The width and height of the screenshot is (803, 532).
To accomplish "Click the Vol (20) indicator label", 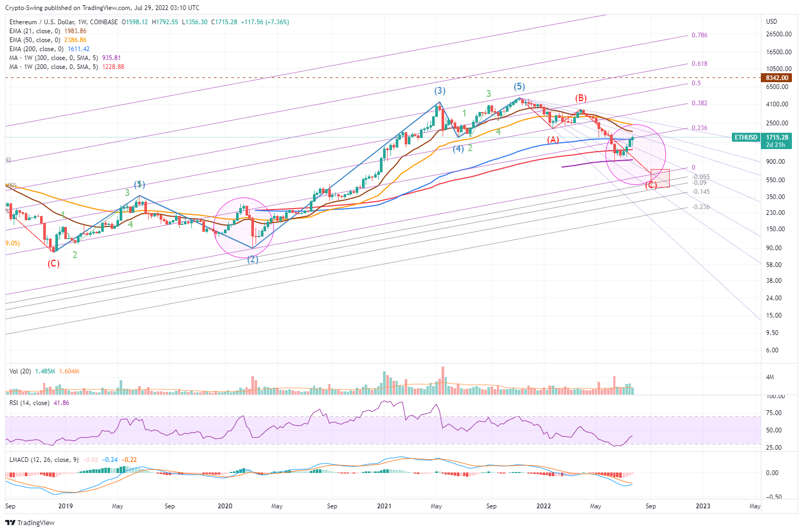I will coord(20,371).
